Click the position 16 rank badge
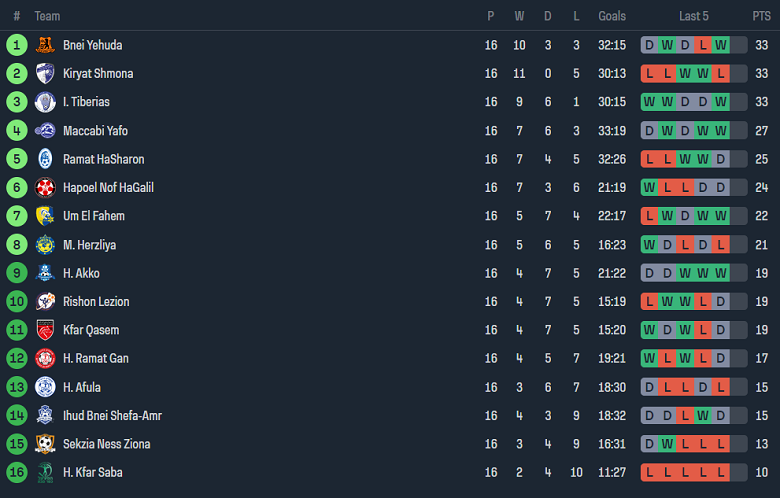Screen dimensions: 780x498 [x=16, y=472]
